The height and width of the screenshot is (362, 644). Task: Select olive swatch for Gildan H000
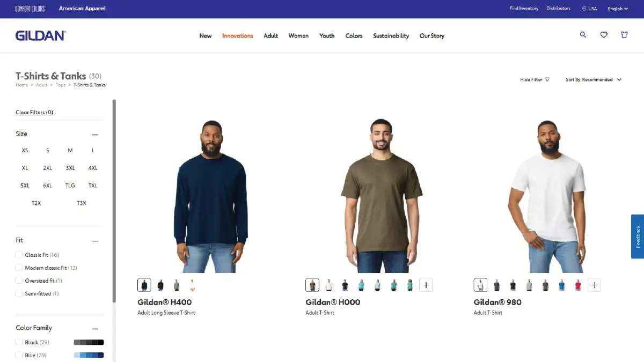click(312, 285)
